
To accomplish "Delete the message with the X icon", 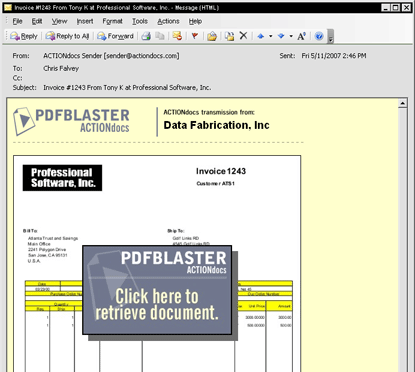I will [244, 35].
